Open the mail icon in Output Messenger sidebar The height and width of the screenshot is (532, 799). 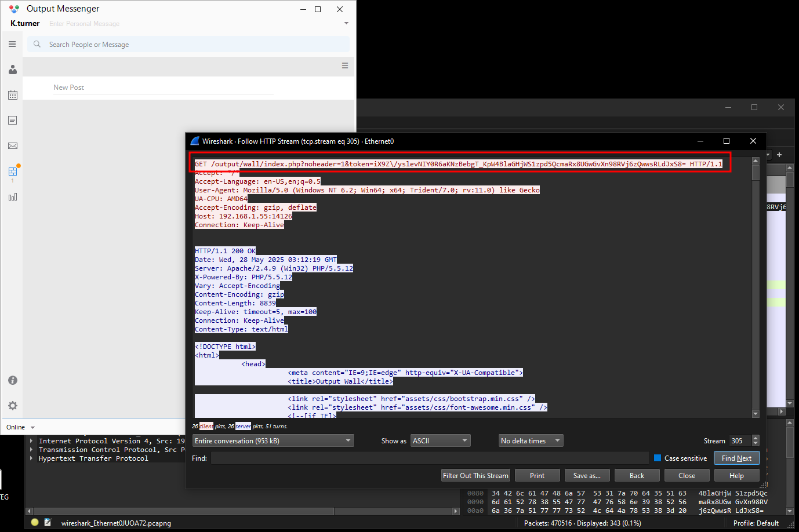click(x=13, y=146)
